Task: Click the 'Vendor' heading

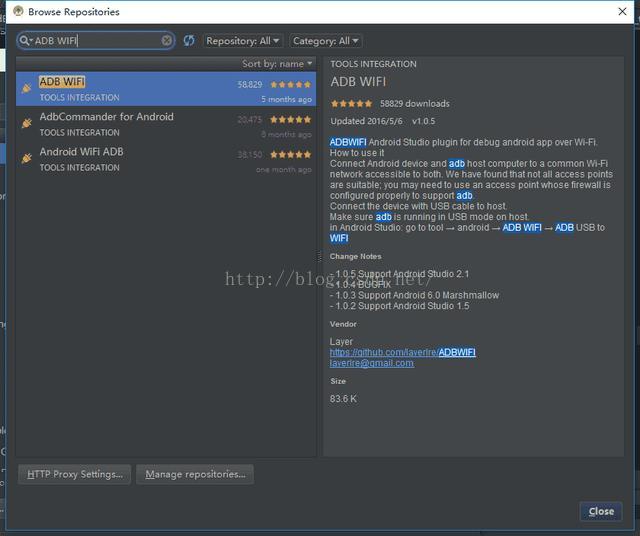Action: tap(343, 324)
